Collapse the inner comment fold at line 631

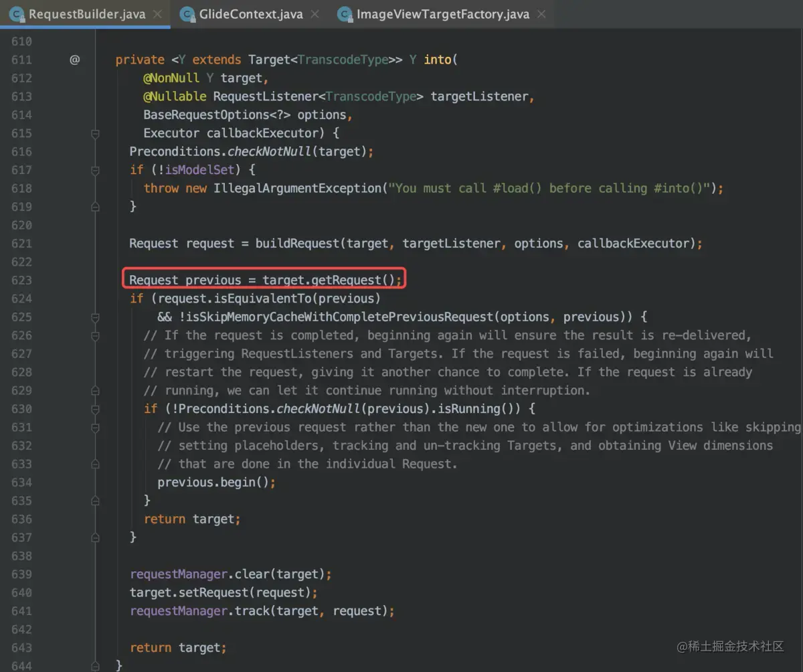coord(95,427)
